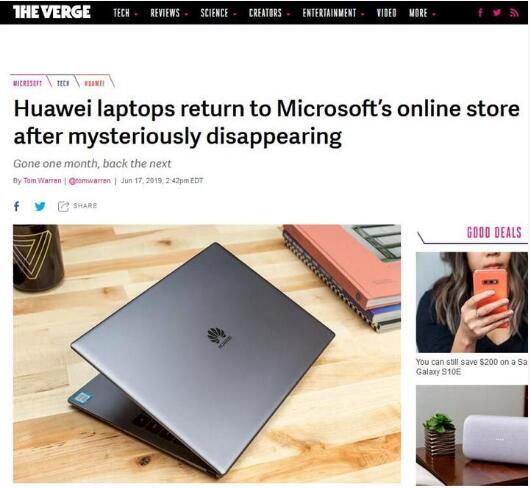Expand the Science dropdown menu
The height and width of the screenshot is (488, 530).
coord(218,13)
